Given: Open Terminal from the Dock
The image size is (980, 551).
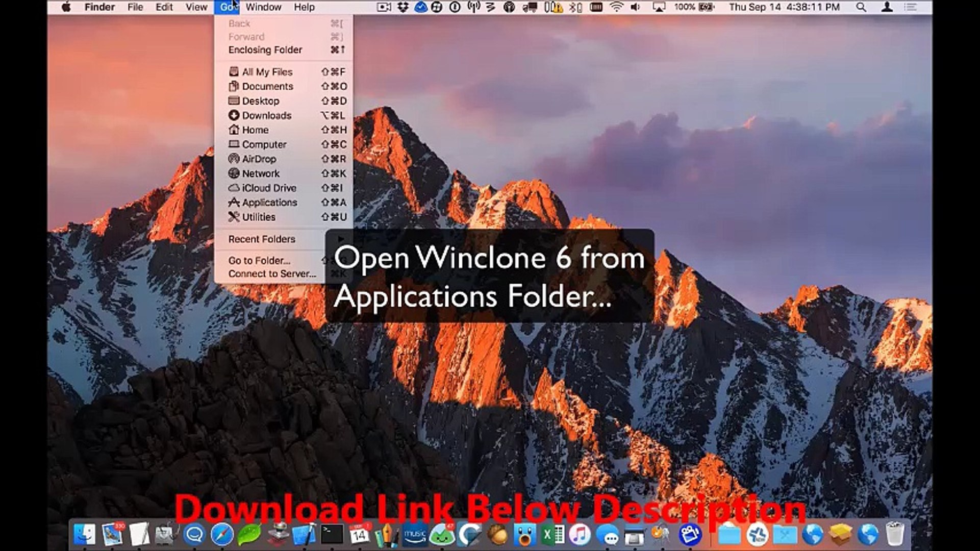Looking at the screenshot, I should (332, 535).
